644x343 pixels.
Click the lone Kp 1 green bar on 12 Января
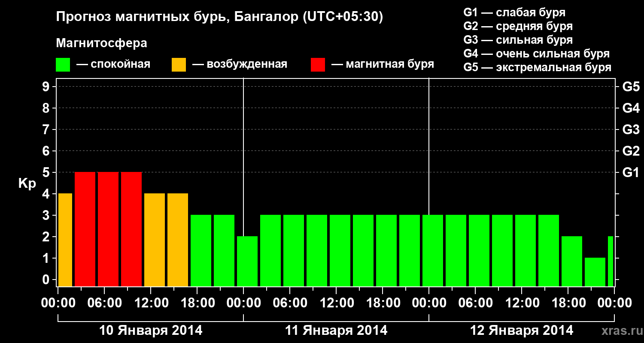tap(595, 272)
